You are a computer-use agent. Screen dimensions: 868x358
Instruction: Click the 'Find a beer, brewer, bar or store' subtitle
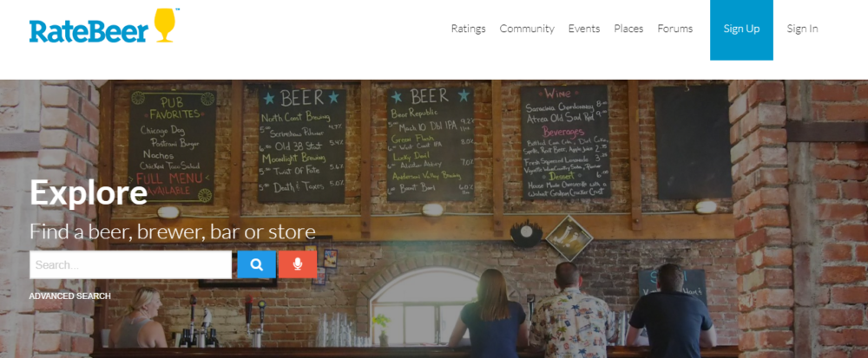click(173, 231)
